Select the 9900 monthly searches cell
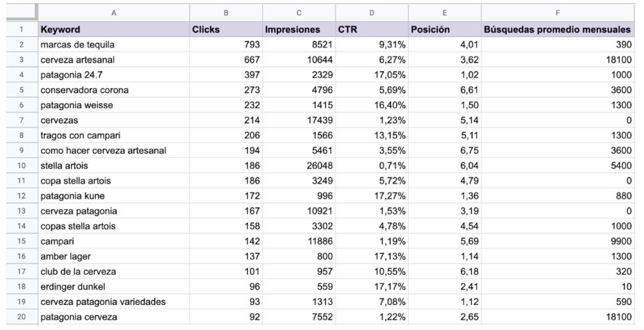Screen dimensions: 644x330 (x=558, y=241)
